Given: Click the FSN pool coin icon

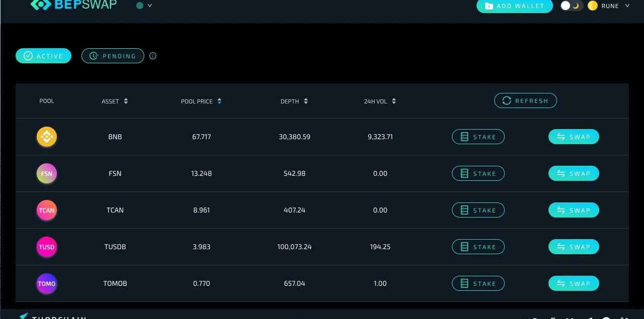Looking at the screenshot, I should pyautogui.click(x=47, y=174).
